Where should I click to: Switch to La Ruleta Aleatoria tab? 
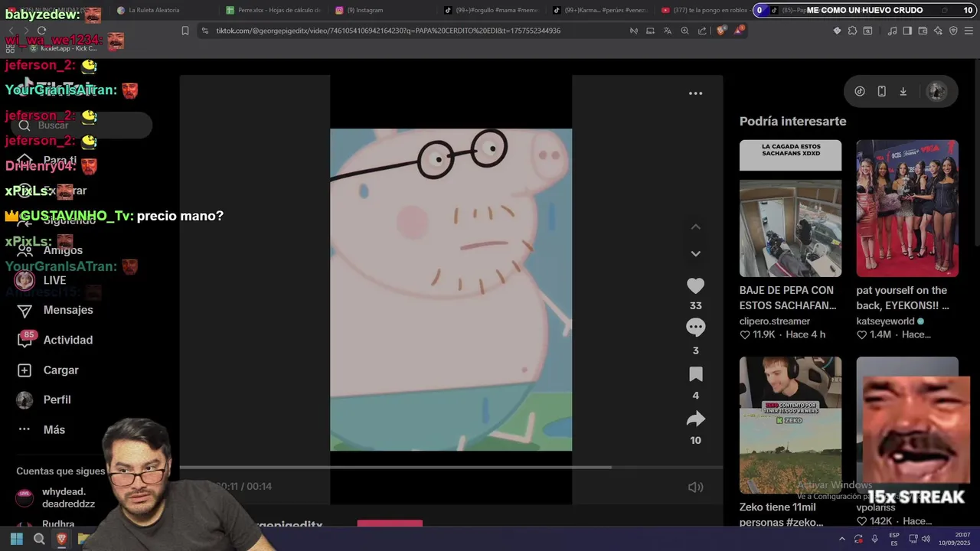[x=154, y=10]
